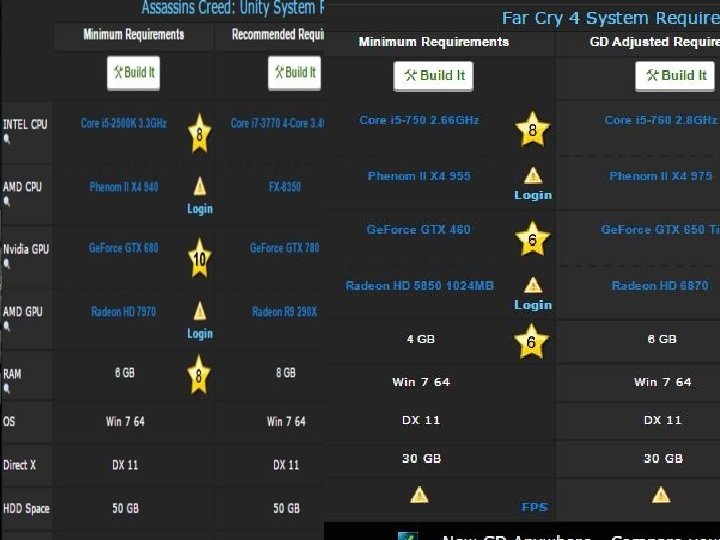Click Build It under Assassins Creed Minimum Requirements

click(x=133, y=73)
